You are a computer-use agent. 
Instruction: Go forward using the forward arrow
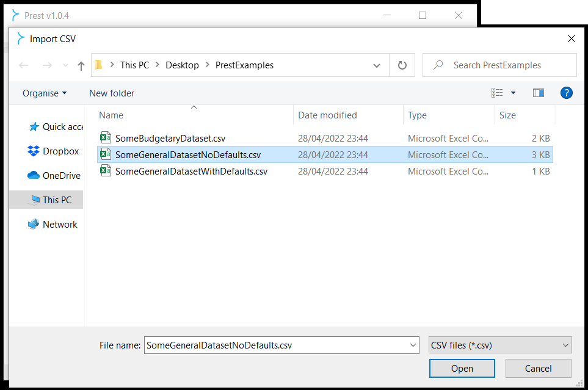click(47, 66)
